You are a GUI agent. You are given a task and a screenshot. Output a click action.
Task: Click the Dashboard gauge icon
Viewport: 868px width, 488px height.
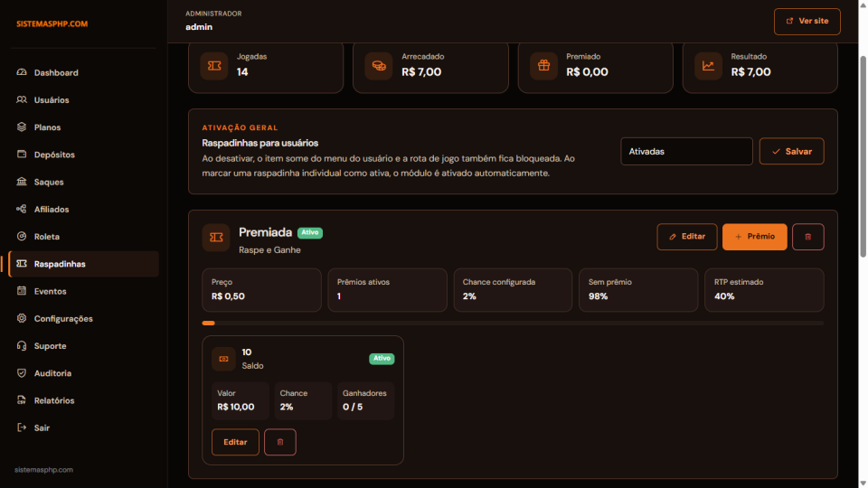click(22, 72)
